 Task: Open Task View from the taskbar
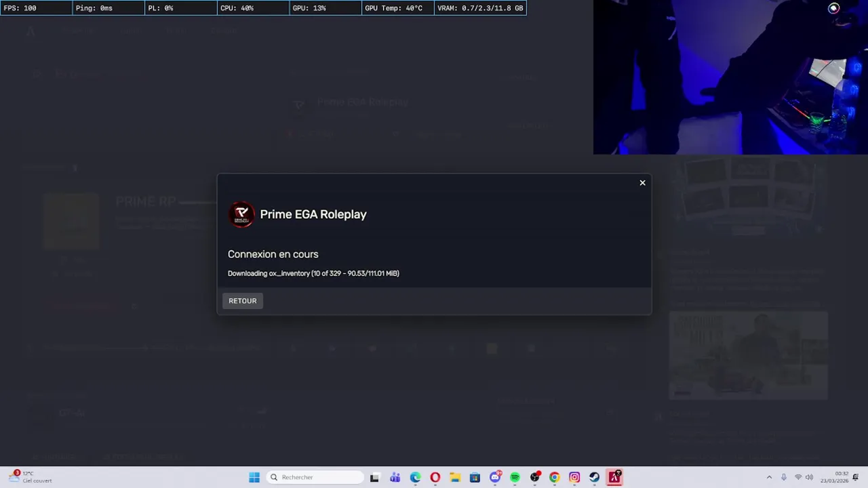(x=374, y=477)
